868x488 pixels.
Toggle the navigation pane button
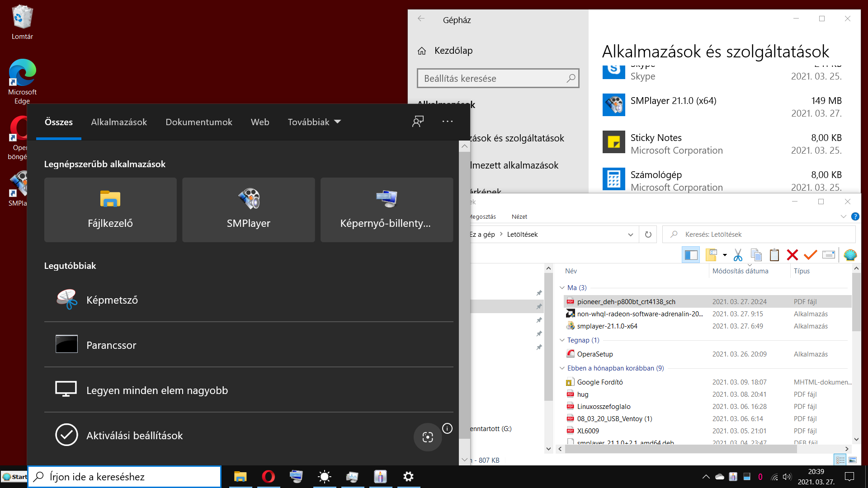click(690, 255)
